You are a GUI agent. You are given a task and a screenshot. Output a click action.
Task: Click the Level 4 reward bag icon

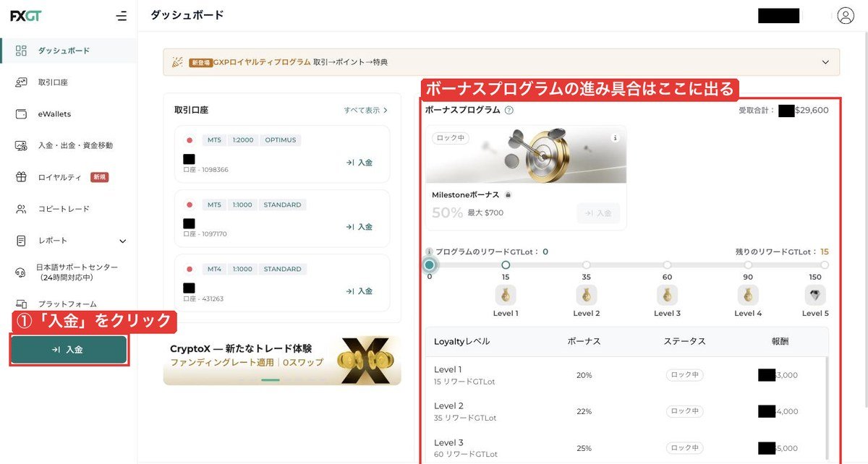[x=748, y=295]
